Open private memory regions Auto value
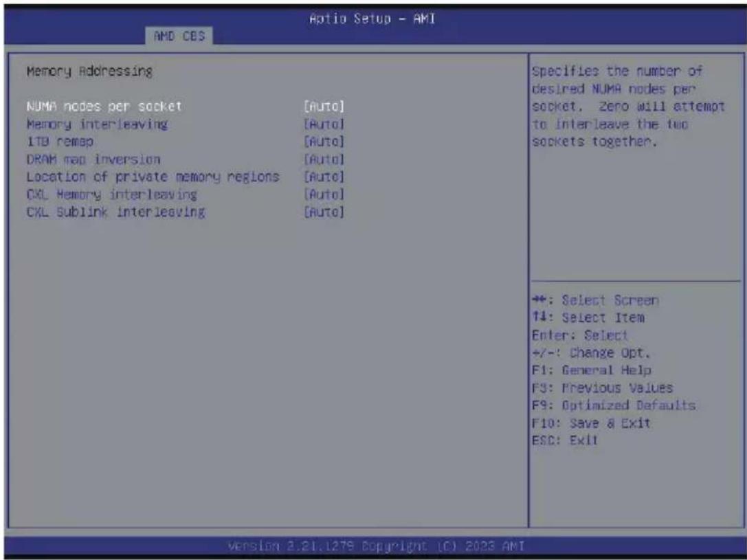The image size is (747, 560). 324,177
